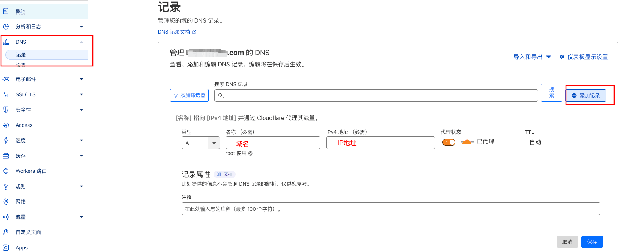Click the DNS network hierarchy icon
This screenshot has height=252, width=644.
click(6, 42)
